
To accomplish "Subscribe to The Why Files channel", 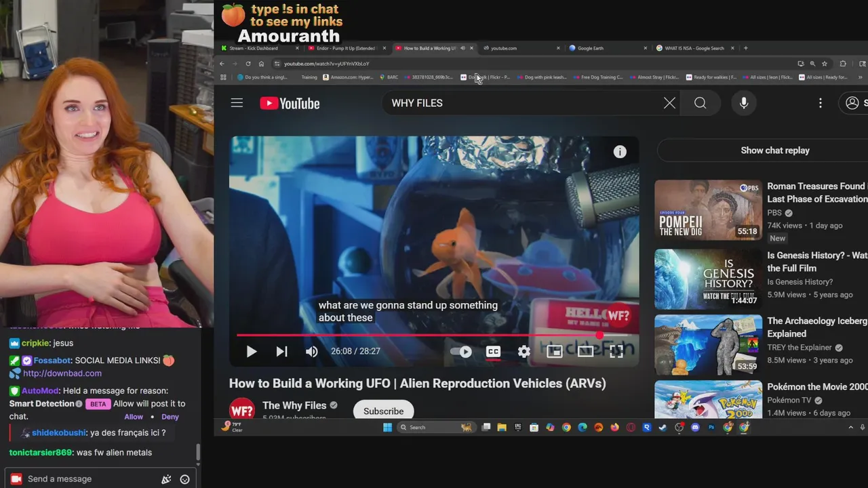I will (x=383, y=411).
